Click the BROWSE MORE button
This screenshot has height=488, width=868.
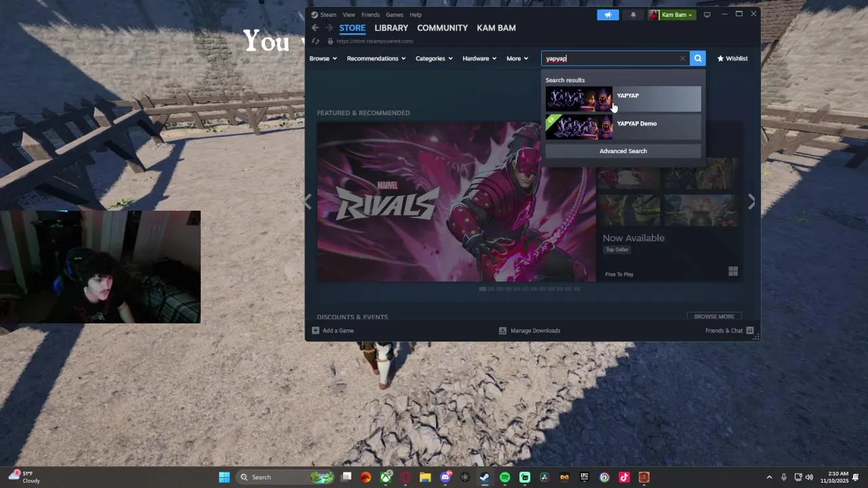(x=714, y=317)
